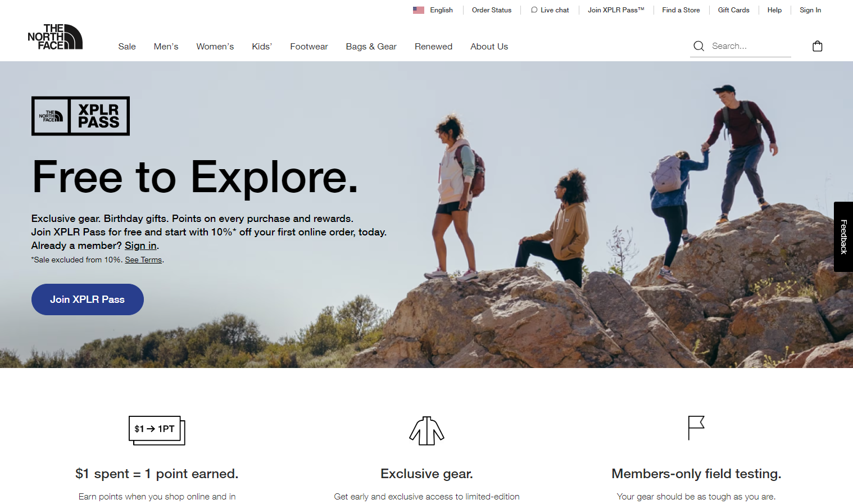Click the search magnifier icon
Image resolution: width=853 pixels, height=504 pixels.
pos(698,46)
